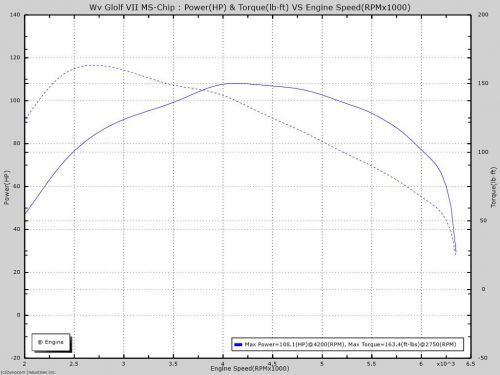Click the 'Power(HP)' left axis label
The image size is (500, 375).
tap(7, 187)
